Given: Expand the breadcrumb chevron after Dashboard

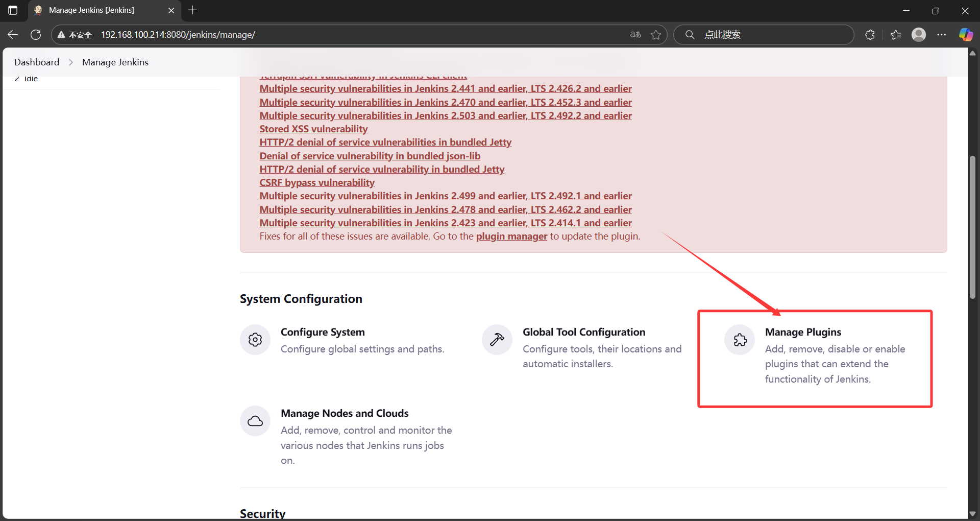Looking at the screenshot, I should click(71, 62).
